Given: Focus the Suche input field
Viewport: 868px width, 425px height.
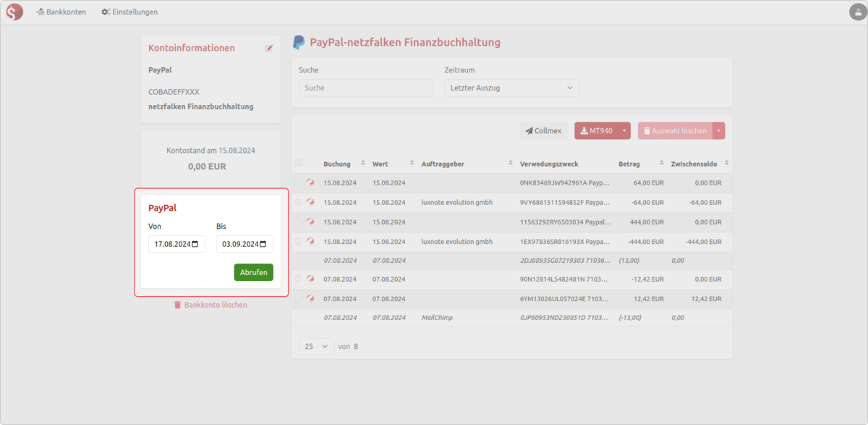Looking at the screenshot, I should click(366, 88).
